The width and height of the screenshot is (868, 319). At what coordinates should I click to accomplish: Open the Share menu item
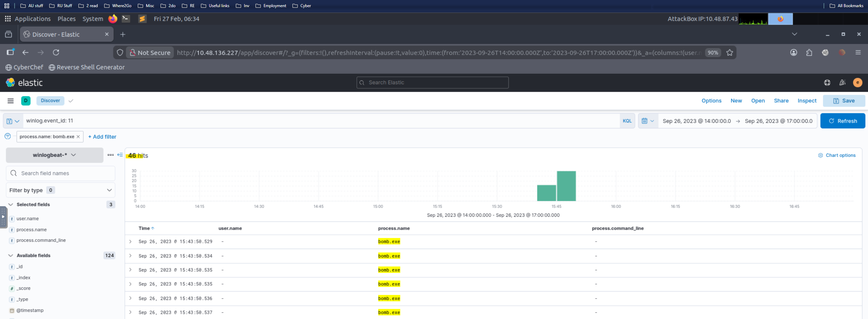coord(781,101)
